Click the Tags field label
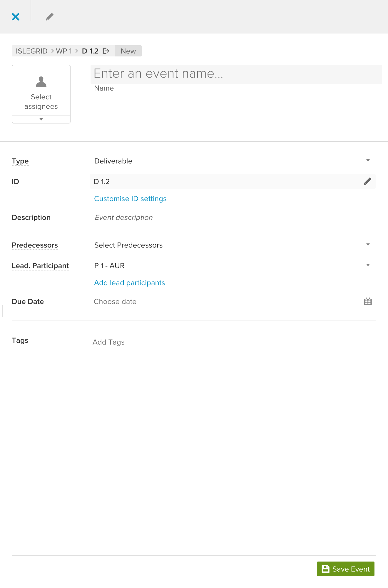The width and height of the screenshot is (388, 588). (20, 340)
